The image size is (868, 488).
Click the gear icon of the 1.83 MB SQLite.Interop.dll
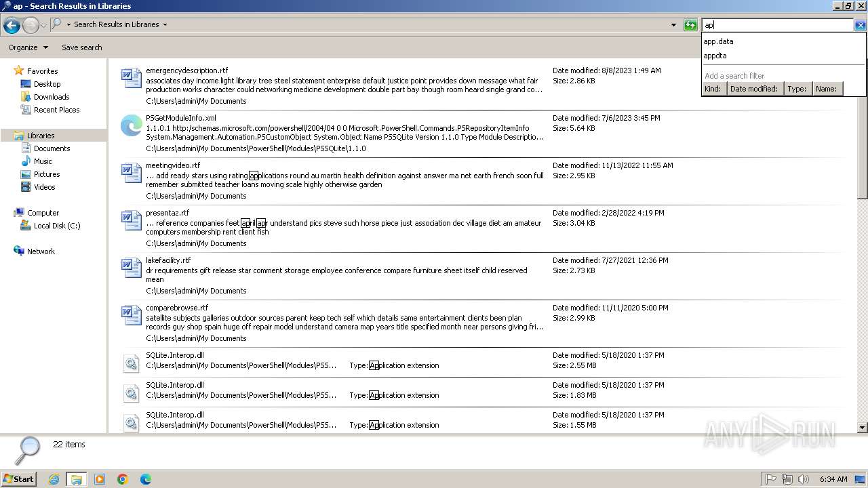click(131, 394)
